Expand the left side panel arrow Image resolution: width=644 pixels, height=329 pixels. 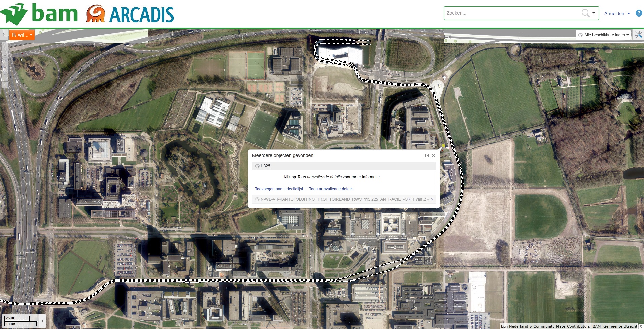pos(4,34)
